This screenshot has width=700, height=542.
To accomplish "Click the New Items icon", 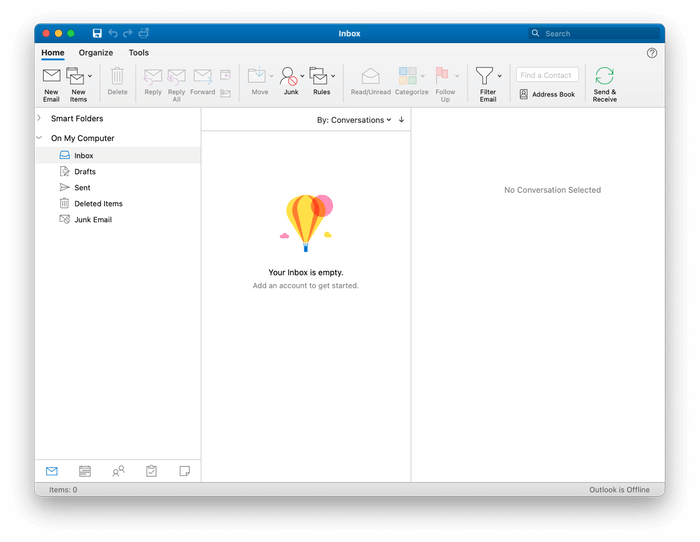I will tap(75, 76).
